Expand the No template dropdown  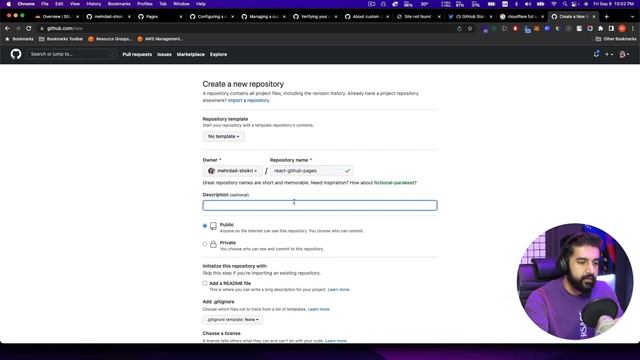pyautogui.click(x=224, y=136)
